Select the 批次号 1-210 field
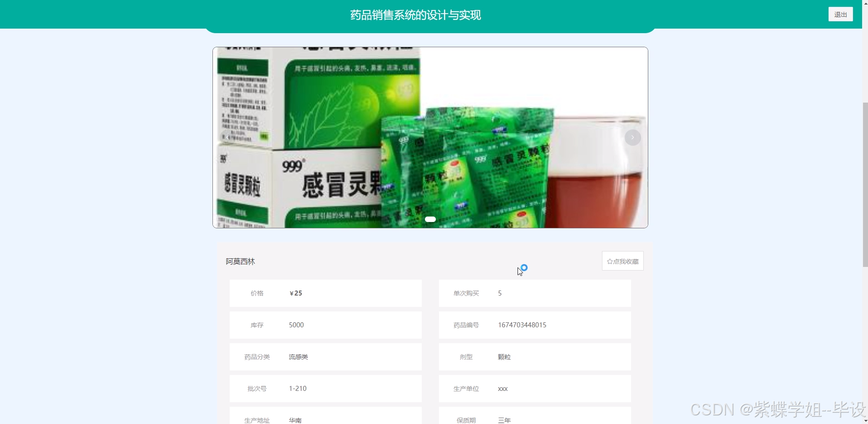868x424 pixels. (x=325, y=389)
